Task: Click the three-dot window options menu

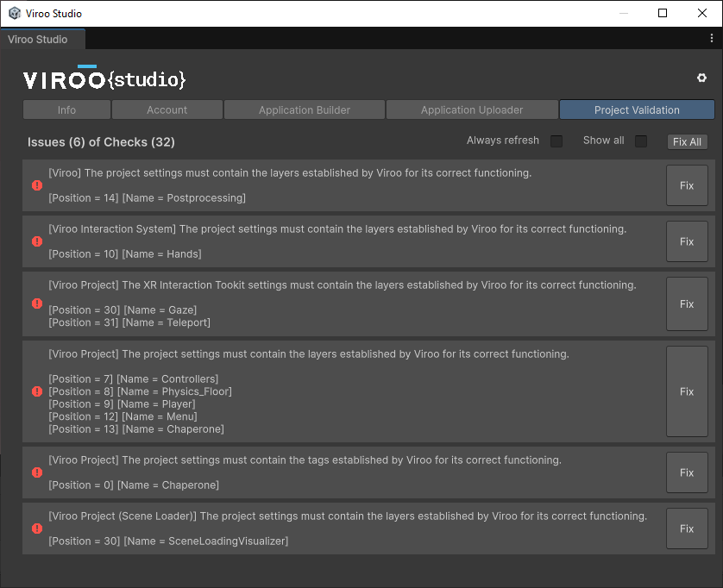Action: [x=712, y=39]
